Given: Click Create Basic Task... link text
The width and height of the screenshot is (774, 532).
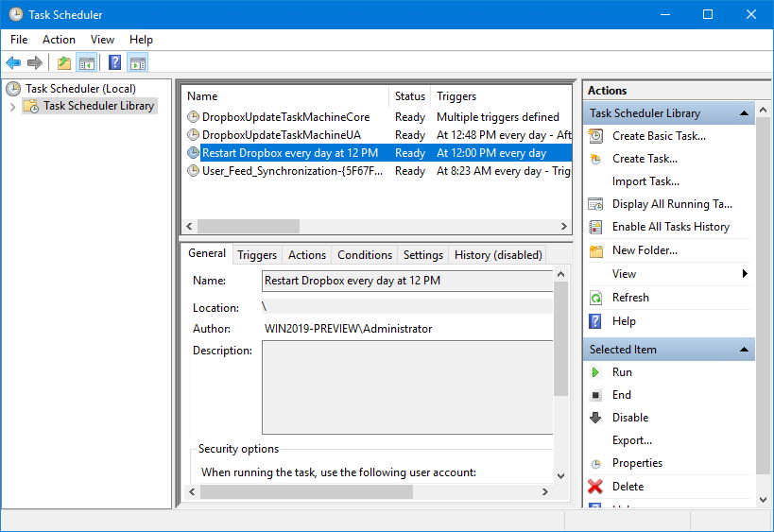Looking at the screenshot, I should pyautogui.click(x=659, y=136).
